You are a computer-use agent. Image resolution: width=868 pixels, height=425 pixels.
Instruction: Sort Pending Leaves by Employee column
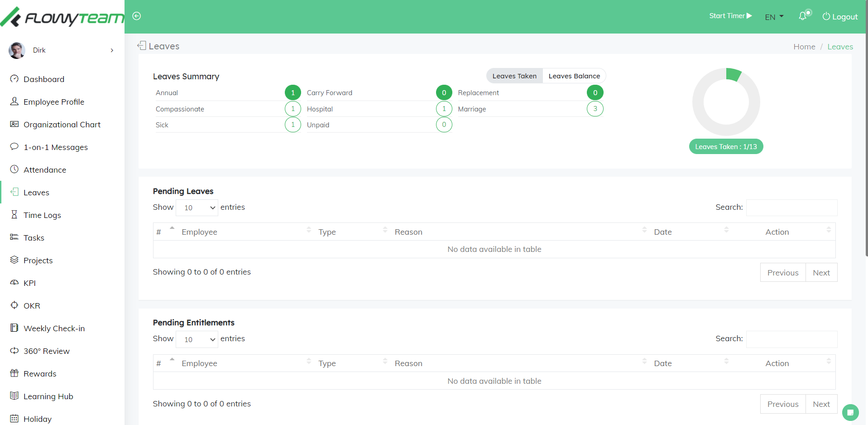click(x=199, y=232)
